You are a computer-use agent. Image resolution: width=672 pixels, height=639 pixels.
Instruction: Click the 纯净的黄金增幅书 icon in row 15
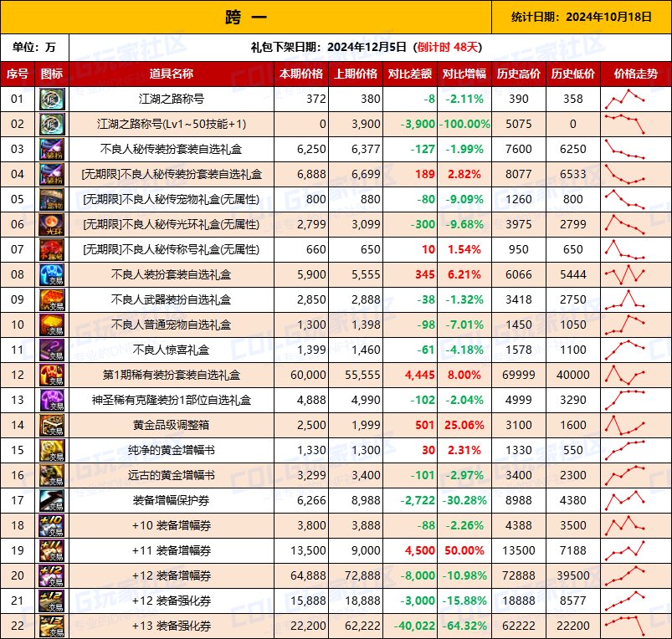[52, 450]
